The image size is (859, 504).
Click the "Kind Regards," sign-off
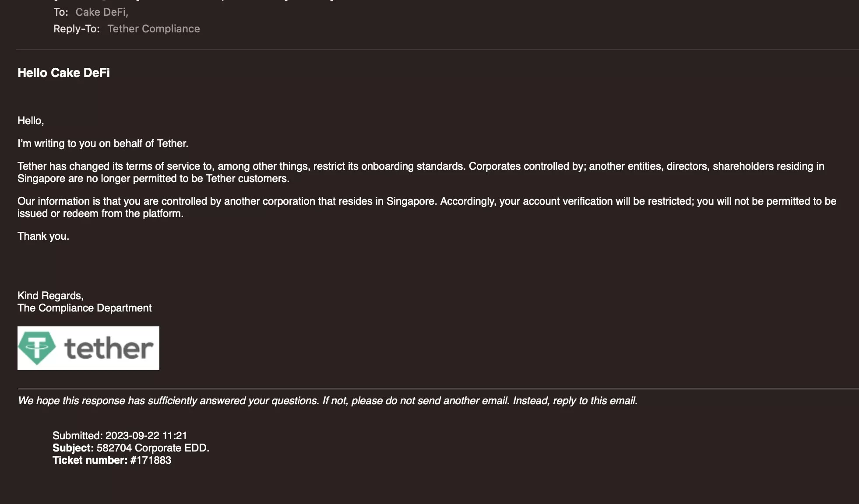coord(50,296)
